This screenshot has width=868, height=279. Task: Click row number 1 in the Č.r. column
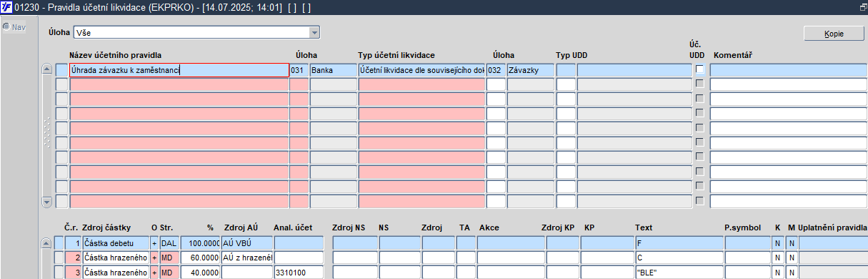[x=74, y=243]
